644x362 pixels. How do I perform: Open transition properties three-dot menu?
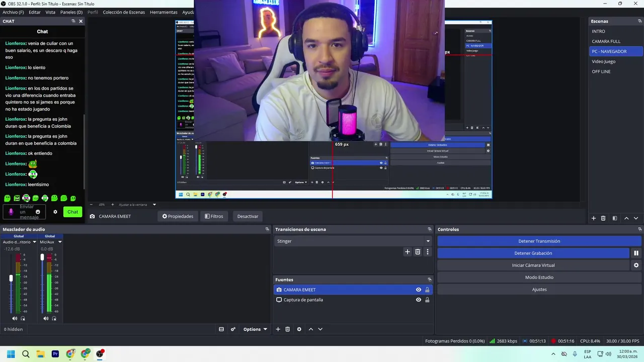pyautogui.click(x=428, y=252)
